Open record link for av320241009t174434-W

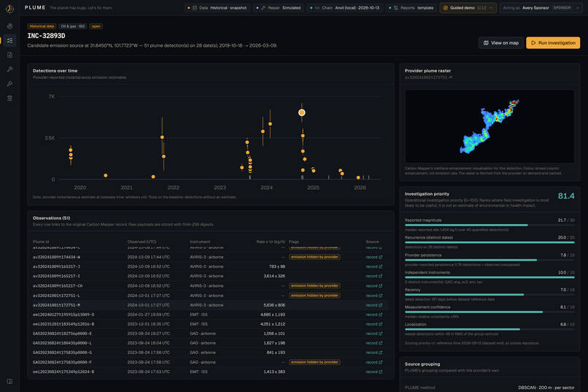point(374,258)
